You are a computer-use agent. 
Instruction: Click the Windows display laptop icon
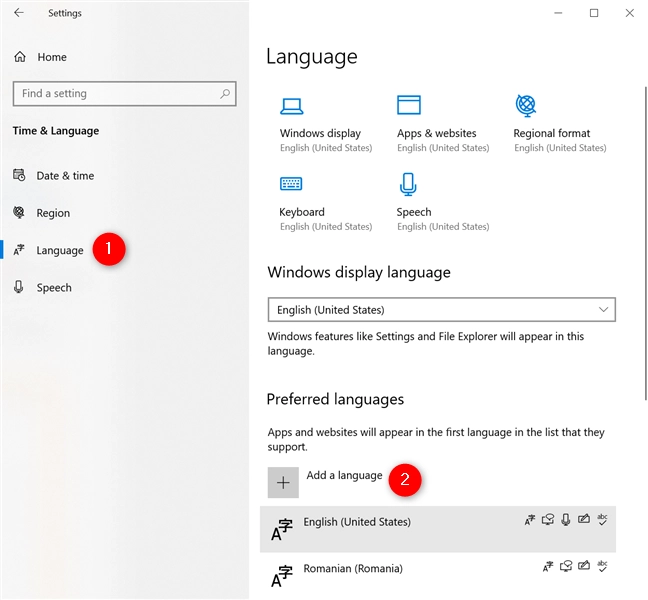pos(291,106)
